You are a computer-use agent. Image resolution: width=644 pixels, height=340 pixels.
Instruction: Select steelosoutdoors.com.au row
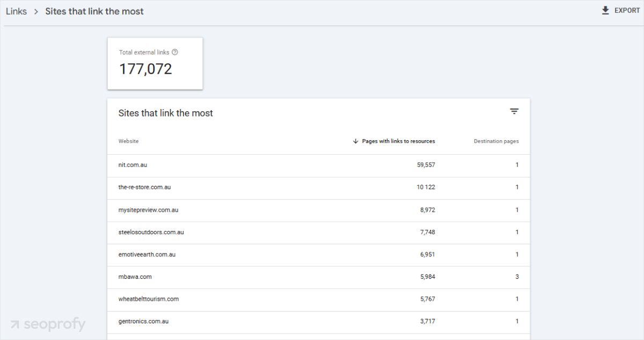(151, 232)
